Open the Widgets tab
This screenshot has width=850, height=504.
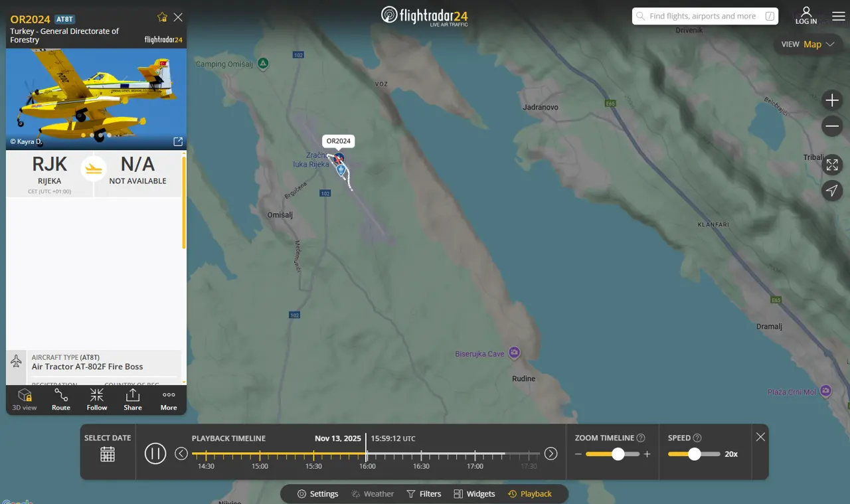[474, 494]
